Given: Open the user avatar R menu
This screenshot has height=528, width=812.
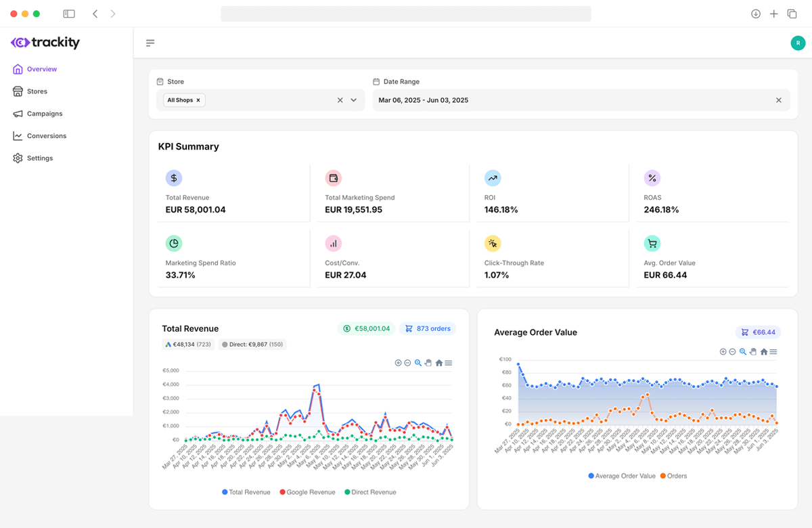Looking at the screenshot, I should pyautogui.click(x=798, y=43).
